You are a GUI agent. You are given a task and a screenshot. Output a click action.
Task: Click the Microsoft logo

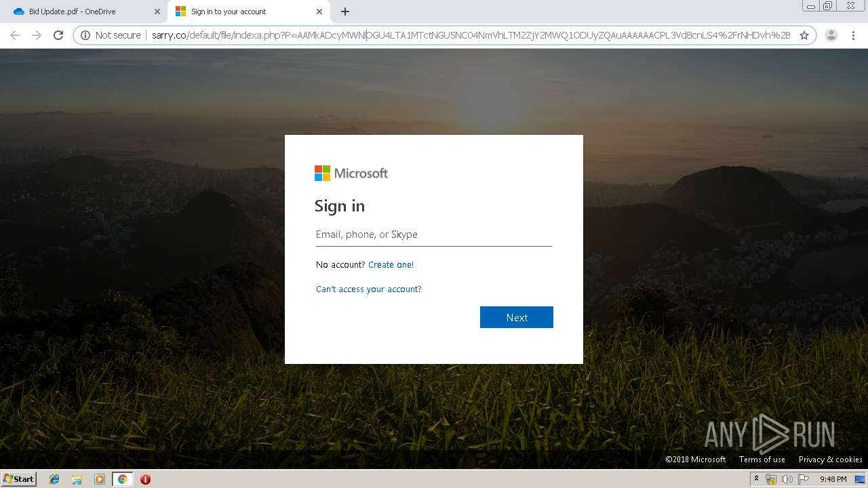(x=351, y=174)
